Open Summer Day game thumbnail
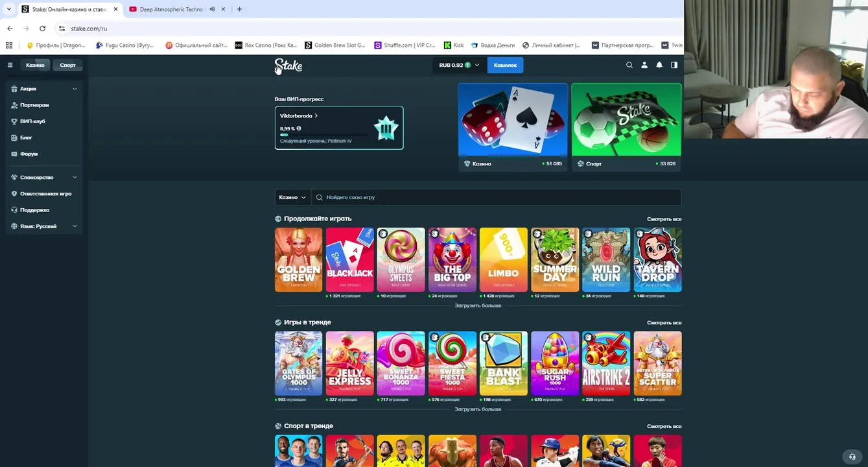 coord(554,259)
